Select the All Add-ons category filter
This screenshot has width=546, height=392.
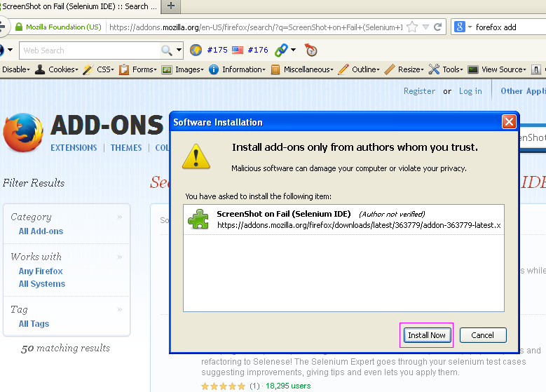41,231
